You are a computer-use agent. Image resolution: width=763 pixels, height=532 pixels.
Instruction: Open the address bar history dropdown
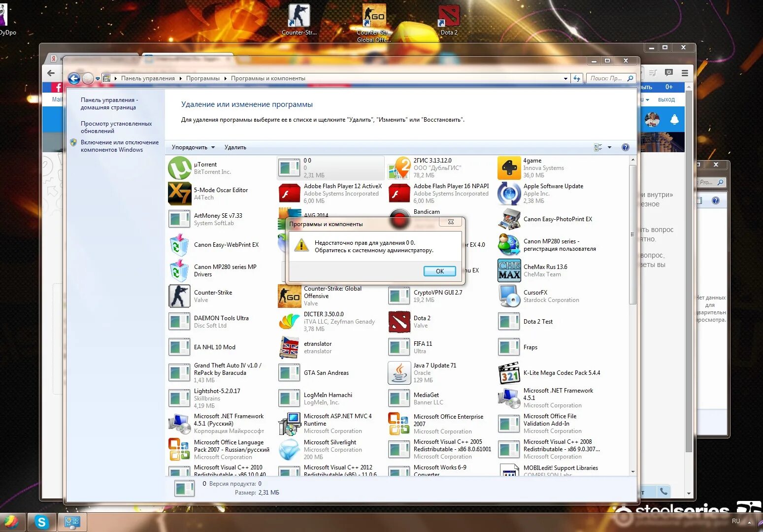pyautogui.click(x=565, y=78)
